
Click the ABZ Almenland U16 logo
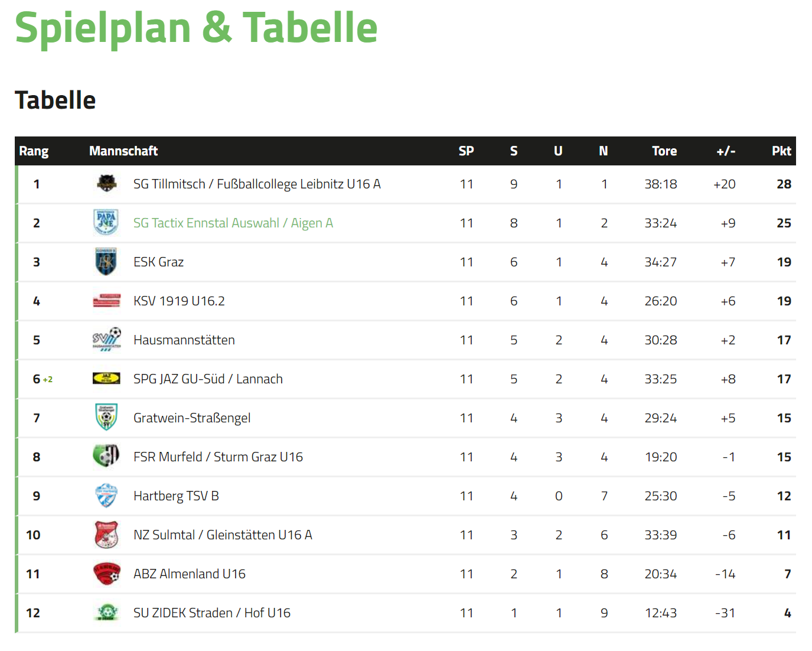click(x=107, y=574)
